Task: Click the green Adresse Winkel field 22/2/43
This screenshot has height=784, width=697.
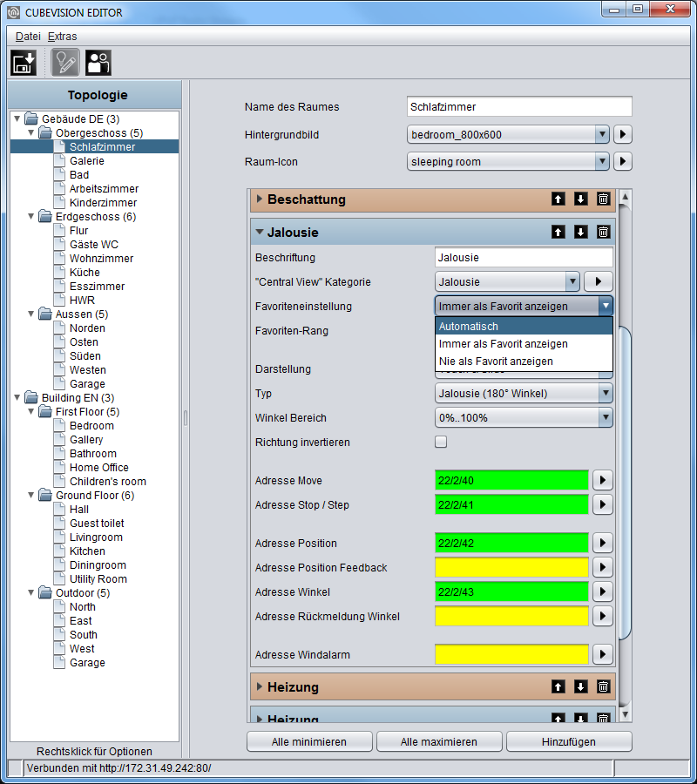Action: [x=511, y=592]
